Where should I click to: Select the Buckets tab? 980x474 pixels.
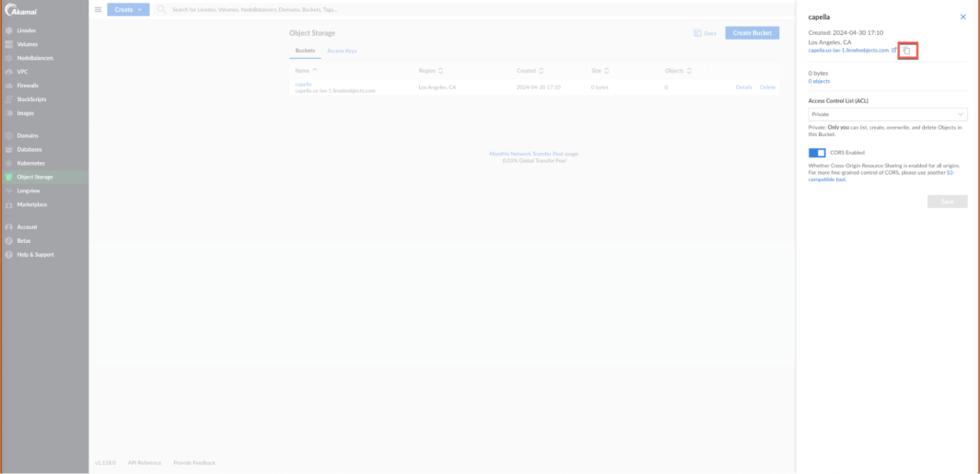point(305,51)
